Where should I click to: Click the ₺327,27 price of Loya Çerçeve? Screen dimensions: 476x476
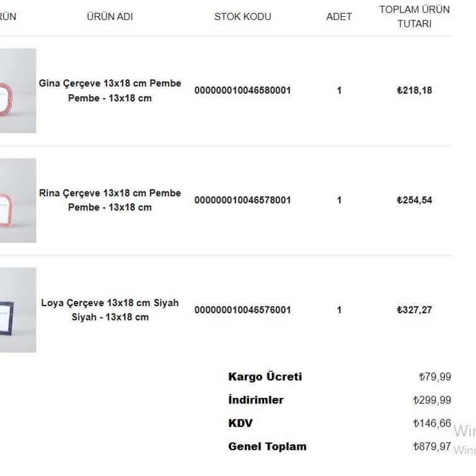point(414,310)
